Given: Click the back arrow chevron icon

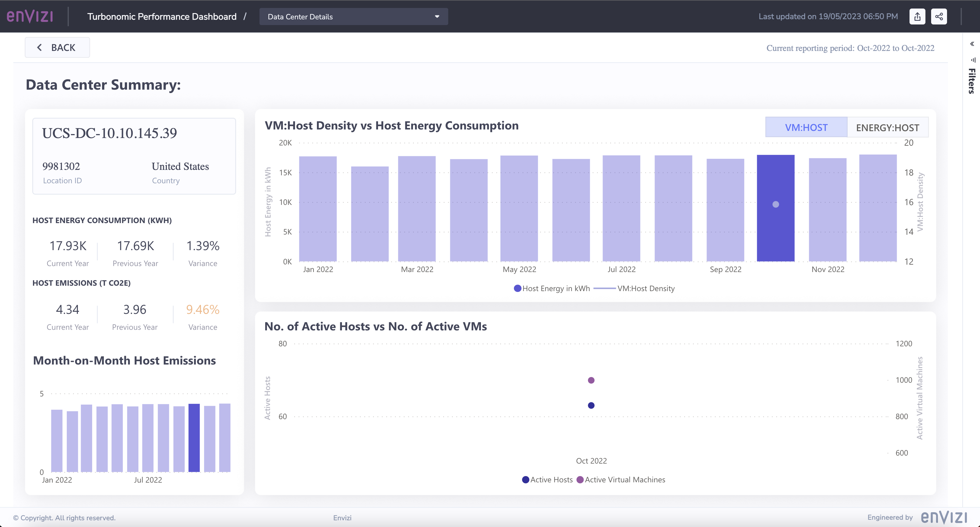Looking at the screenshot, I should [39, 48].
